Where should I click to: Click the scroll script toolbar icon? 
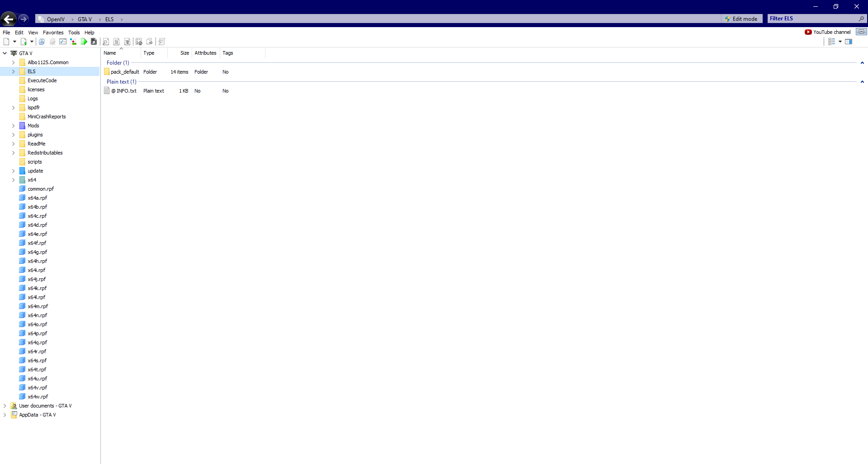(161, 42)
